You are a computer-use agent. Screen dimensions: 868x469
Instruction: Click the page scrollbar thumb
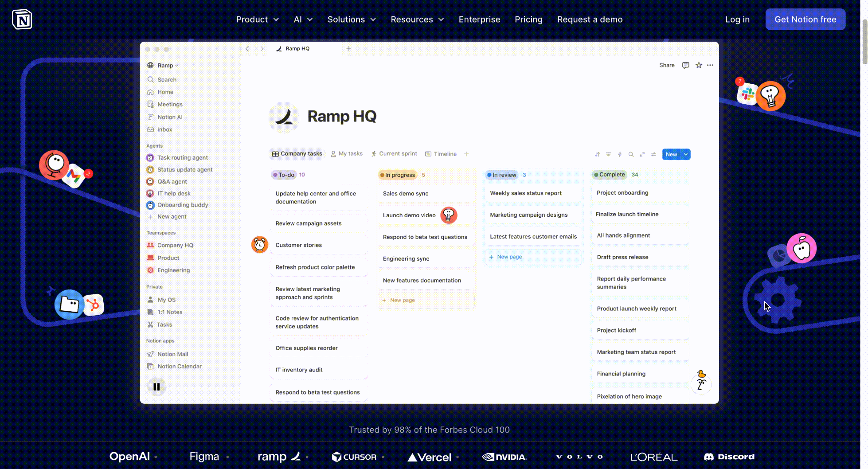pyautogui.click(x=864, y=42)
